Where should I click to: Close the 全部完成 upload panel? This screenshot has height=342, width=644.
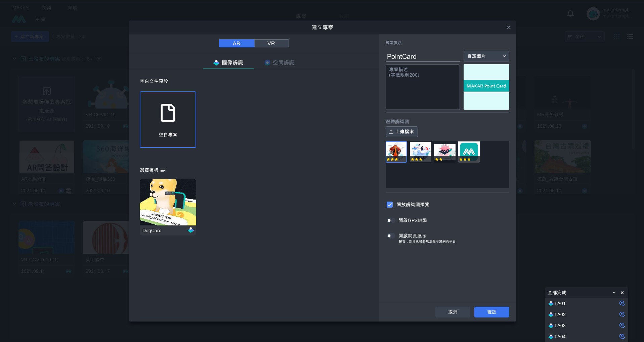pyautogui.click(x=622, y=293)
